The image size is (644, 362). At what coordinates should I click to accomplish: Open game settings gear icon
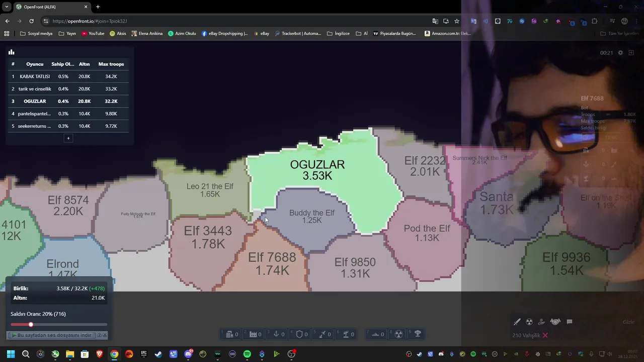tap(620, 53)
